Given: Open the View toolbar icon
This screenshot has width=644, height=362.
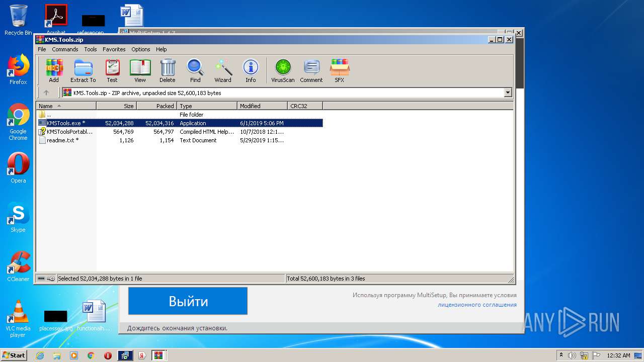Looking at the screenshot, I should pyautogui.click(x=140, y=71).
